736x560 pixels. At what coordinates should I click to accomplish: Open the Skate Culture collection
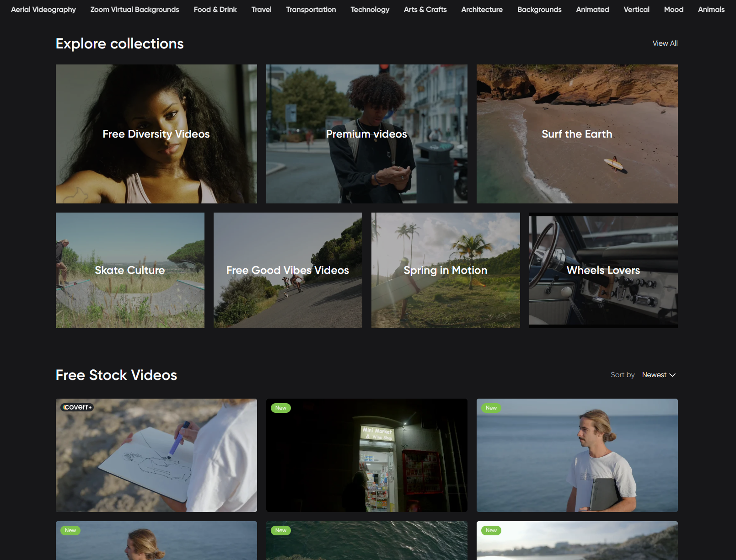(130, 270)
